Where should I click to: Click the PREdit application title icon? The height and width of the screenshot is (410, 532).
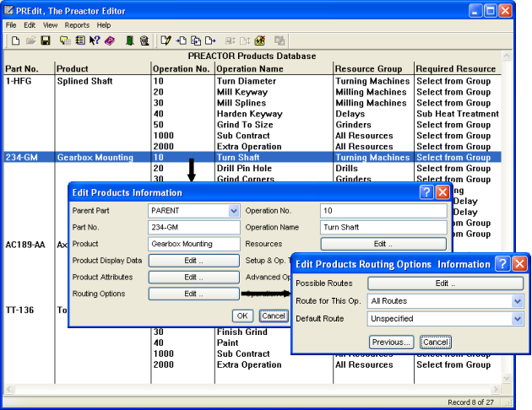pyautogui.click(x=8, y=10)
